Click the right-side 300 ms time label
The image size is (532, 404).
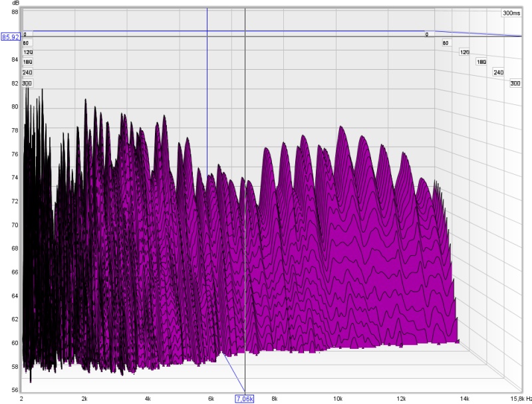(515, 83)
